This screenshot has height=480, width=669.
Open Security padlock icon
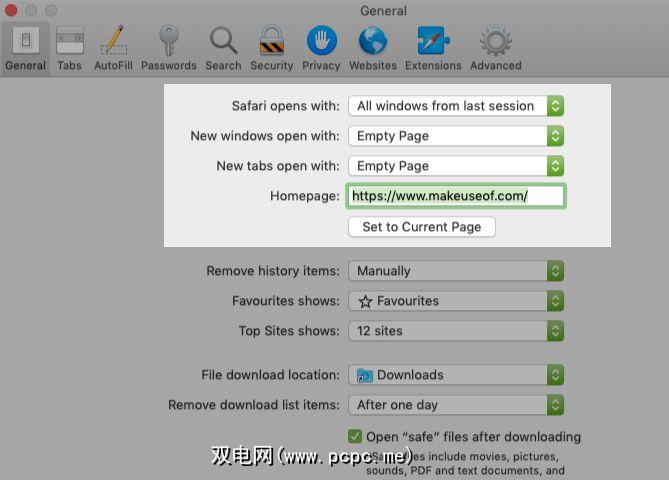(272, 41)
